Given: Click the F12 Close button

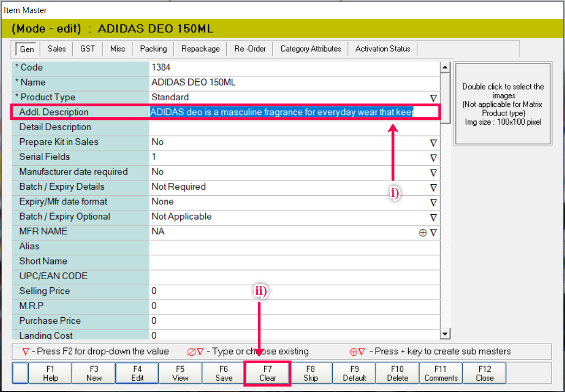Looking at the screenshot, I should (484, 373).
